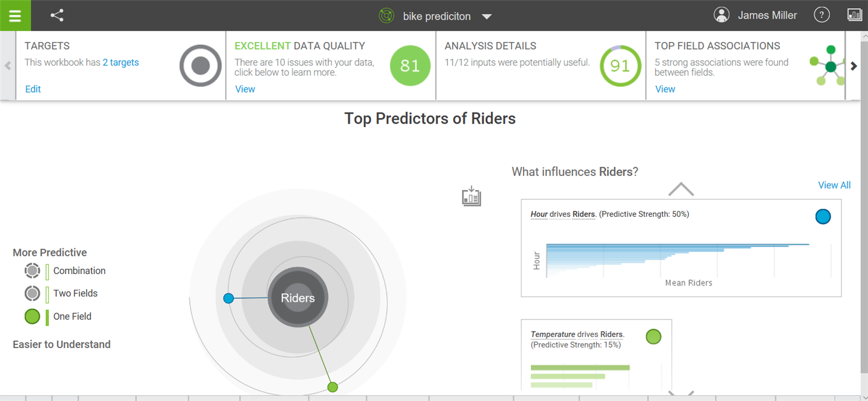Viewport: 868px width, 401px height.
Task: Open the help question mark icon
Action: click(x=821, y=16)
